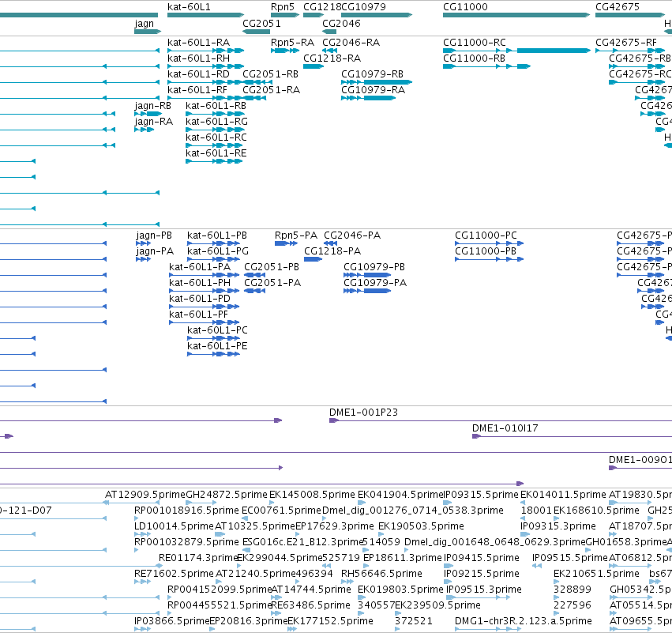Click the CG11000-RB transcript label
Image resolution: width=672 pixels, height=633 pixels.
(x=474, y=58)
